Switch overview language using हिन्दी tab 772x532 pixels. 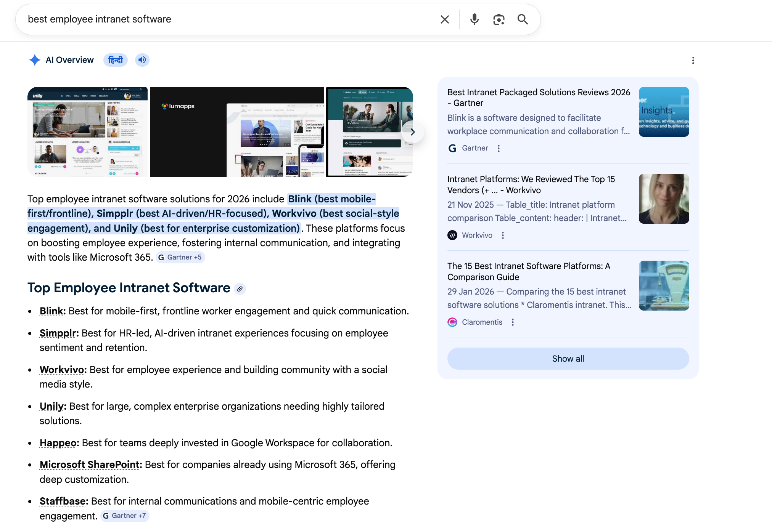tap(115, 60)
